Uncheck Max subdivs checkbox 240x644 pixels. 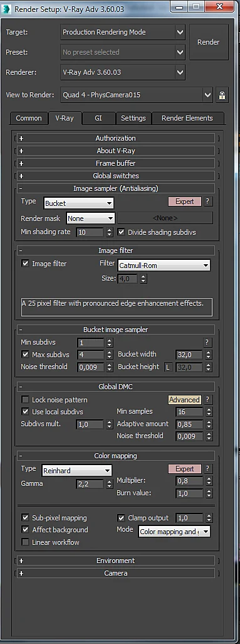click(x=26, y=355)
